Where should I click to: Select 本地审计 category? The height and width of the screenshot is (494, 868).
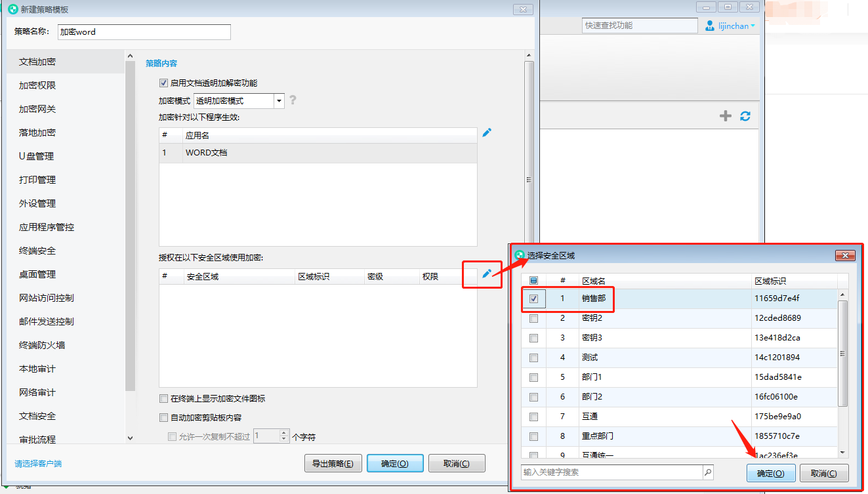point(66,369)
